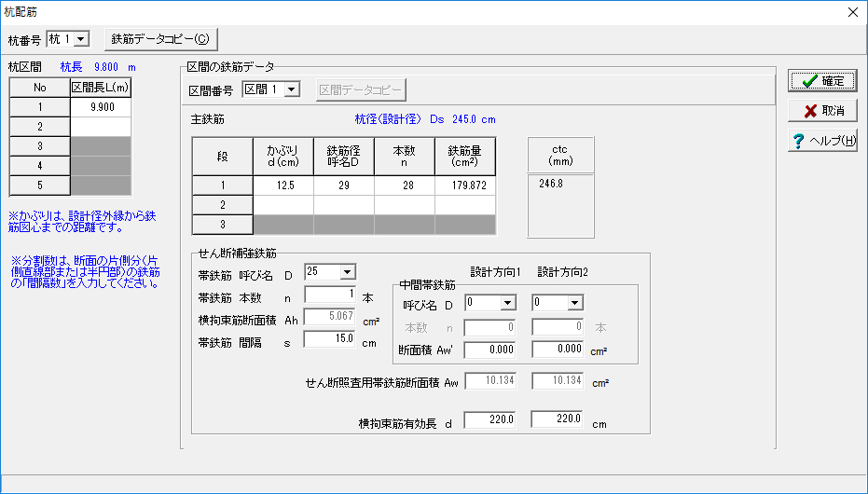
Task: Open the 区間番号 section number dropdown
Action: coord(292,89)
